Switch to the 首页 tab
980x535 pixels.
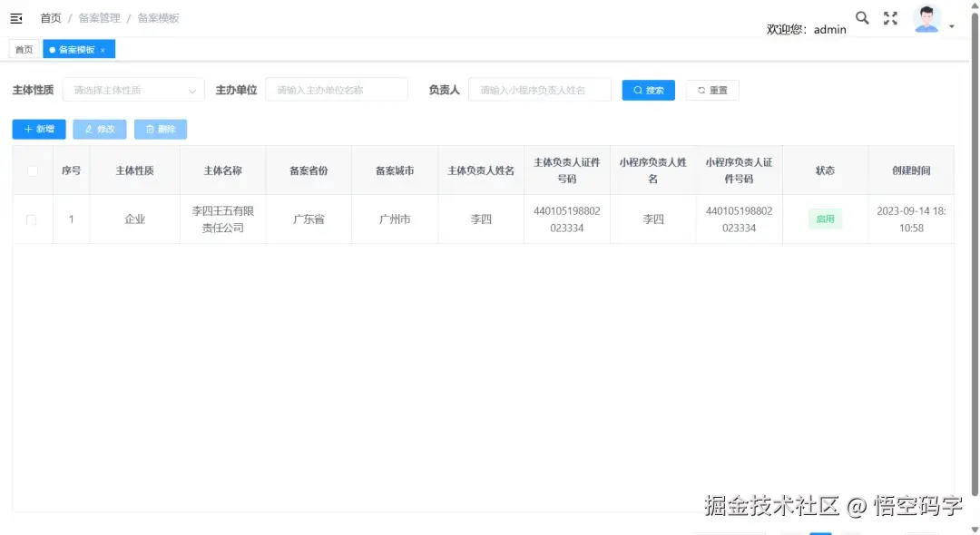coord(24,49)
